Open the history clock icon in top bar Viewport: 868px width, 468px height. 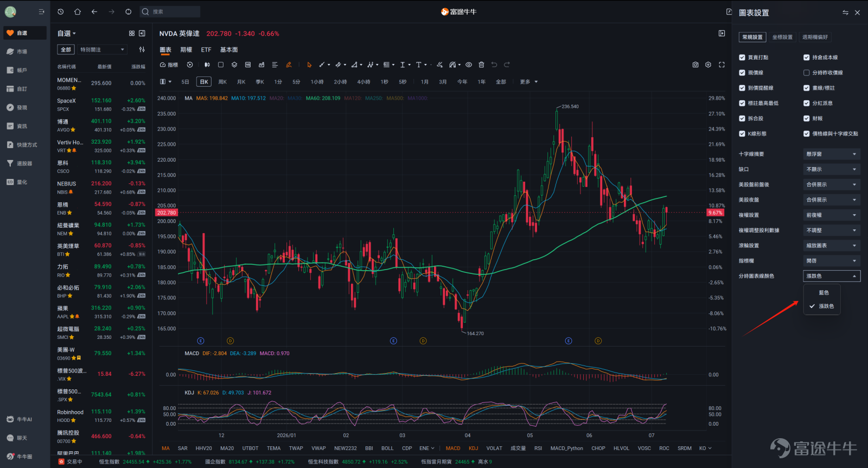pos(60,11)
